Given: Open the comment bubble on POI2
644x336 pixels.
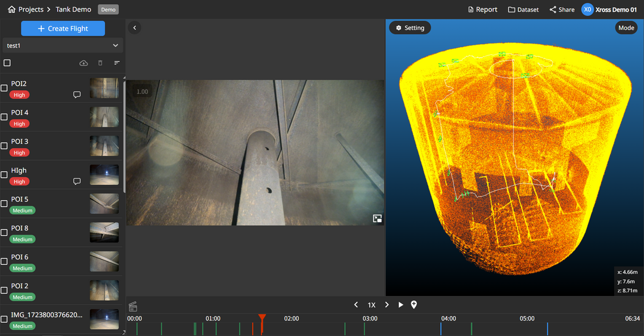Looking at the screenshot, I should tap(77, 95).
